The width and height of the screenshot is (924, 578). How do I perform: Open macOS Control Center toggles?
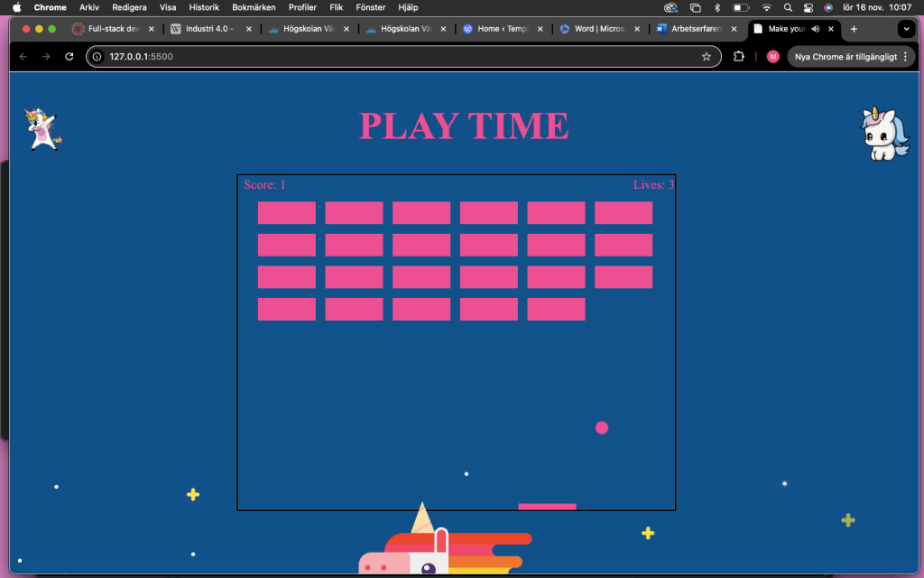point(808,7)
